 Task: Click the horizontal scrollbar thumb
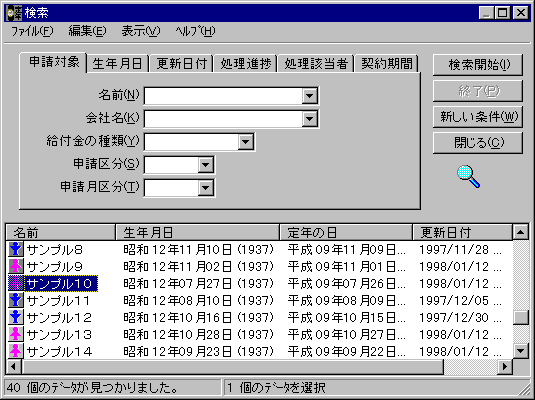[232, 367]
